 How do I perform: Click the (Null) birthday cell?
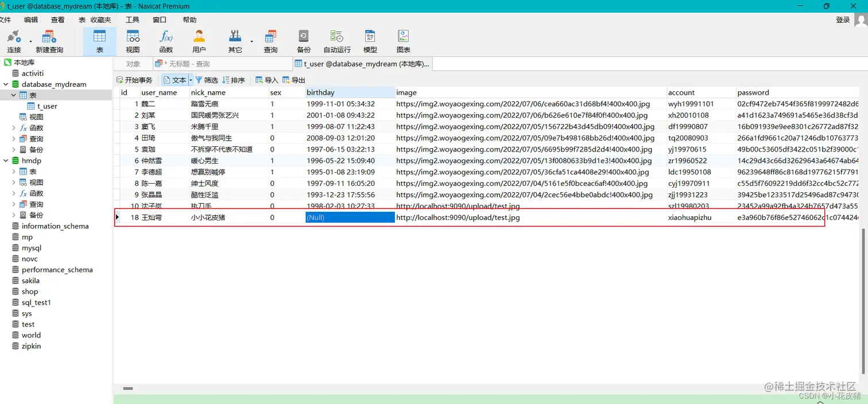tap(350, 217)
